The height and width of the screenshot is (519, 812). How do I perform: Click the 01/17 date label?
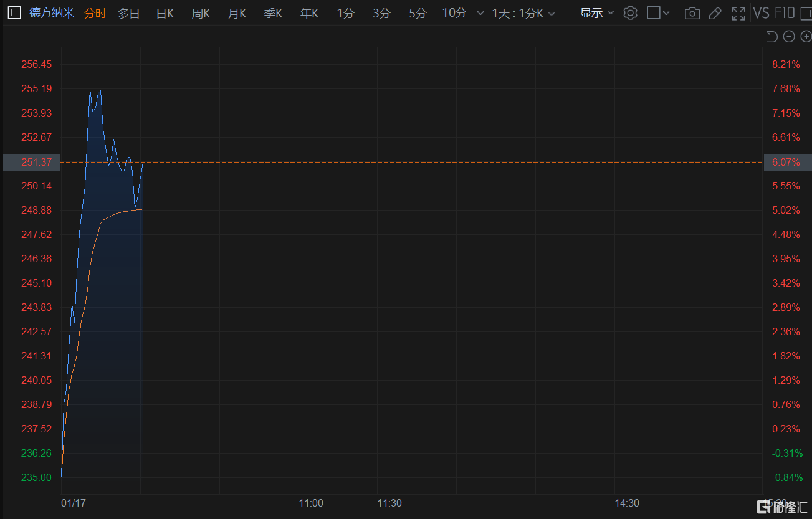pos(74,503)
